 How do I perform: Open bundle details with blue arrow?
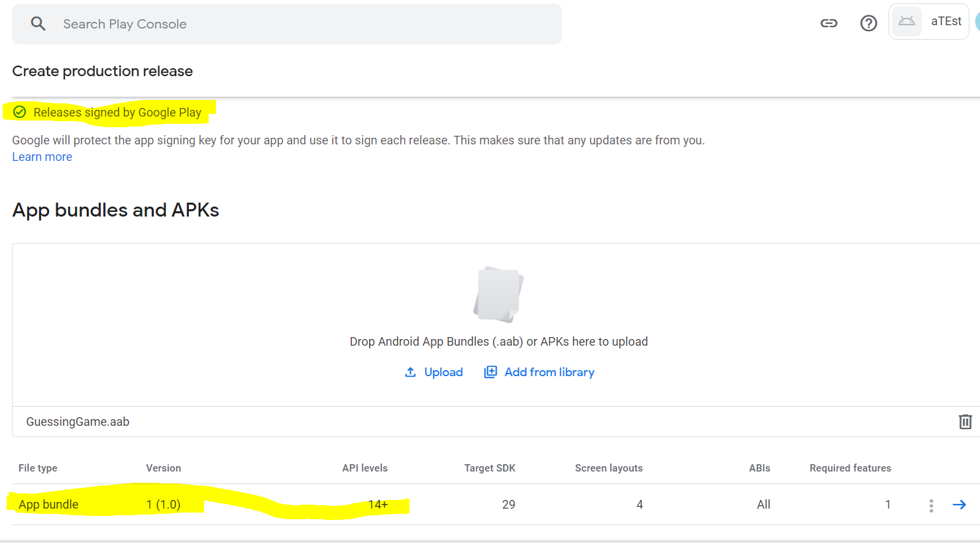[x=959, y=505]
